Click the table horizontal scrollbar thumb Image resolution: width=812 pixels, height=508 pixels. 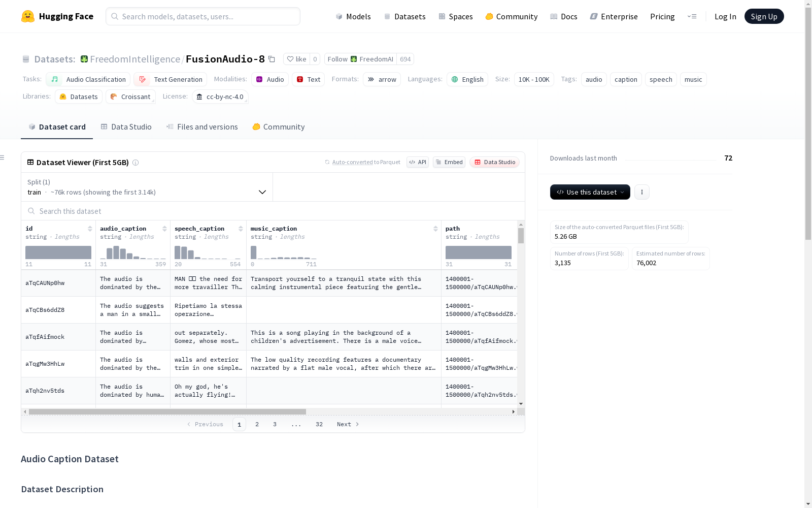[x=167, y=411]
